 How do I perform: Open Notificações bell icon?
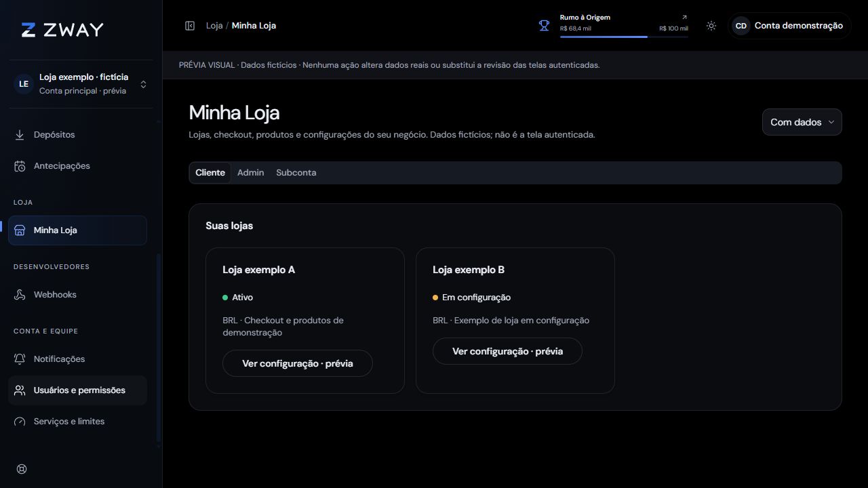click(20, 359)
